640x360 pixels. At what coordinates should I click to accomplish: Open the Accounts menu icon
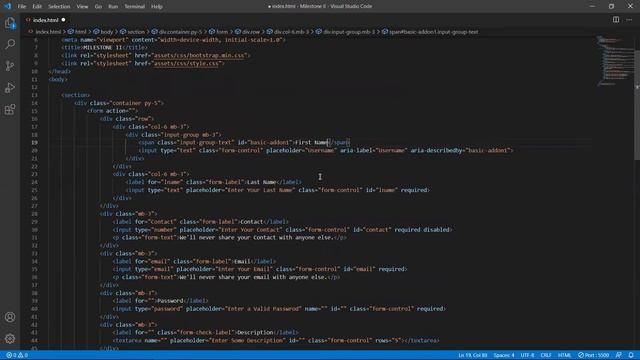[10, 317]
